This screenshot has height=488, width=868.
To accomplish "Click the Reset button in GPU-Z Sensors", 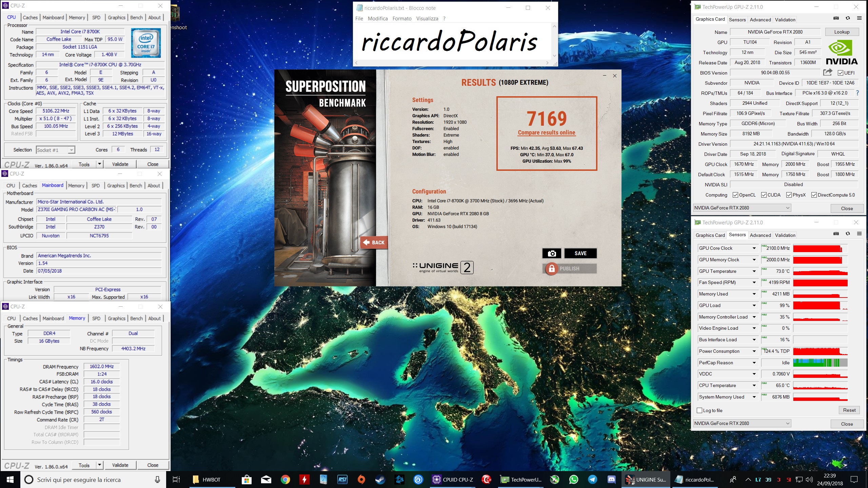I will coord(849,410).
